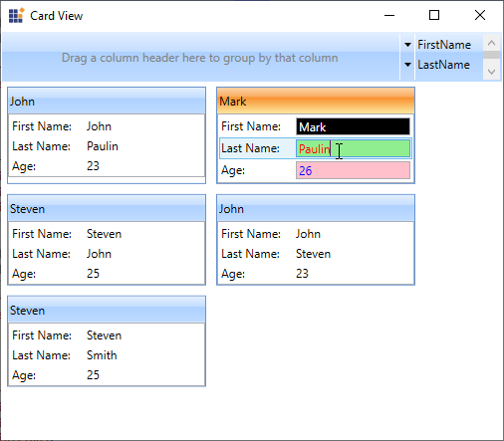Viewport: 504px width, 441px height.
Task: Select the John Paulin card header
Action: [107, 101]
